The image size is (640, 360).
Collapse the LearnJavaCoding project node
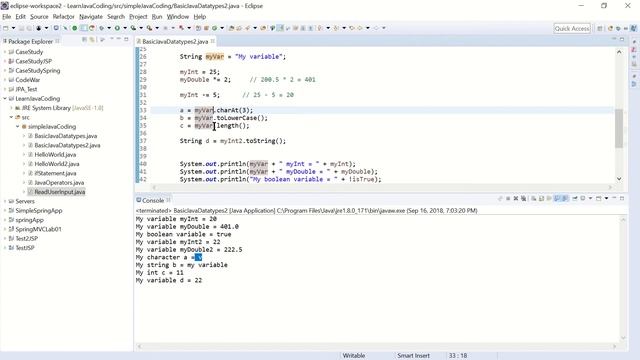5,99
